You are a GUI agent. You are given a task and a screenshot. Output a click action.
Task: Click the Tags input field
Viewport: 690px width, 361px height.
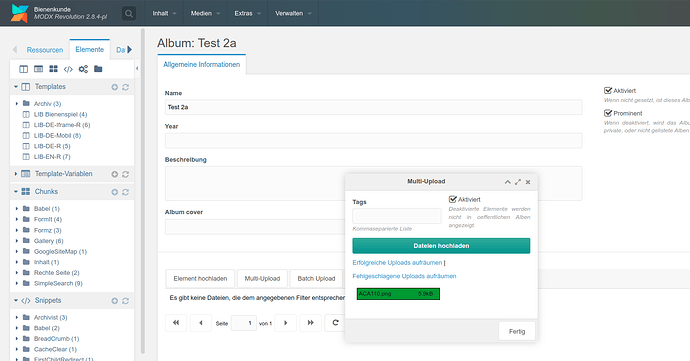pyautogui.click(x=396, y=216)
